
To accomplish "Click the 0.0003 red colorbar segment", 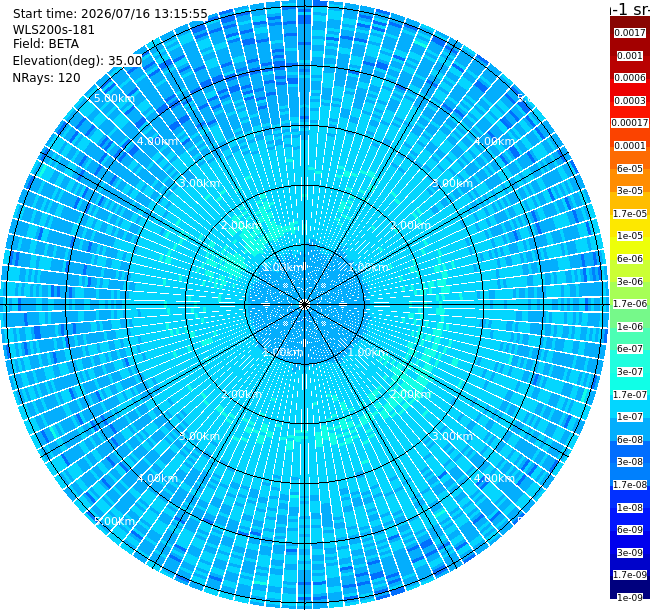I will coord(630,101).
